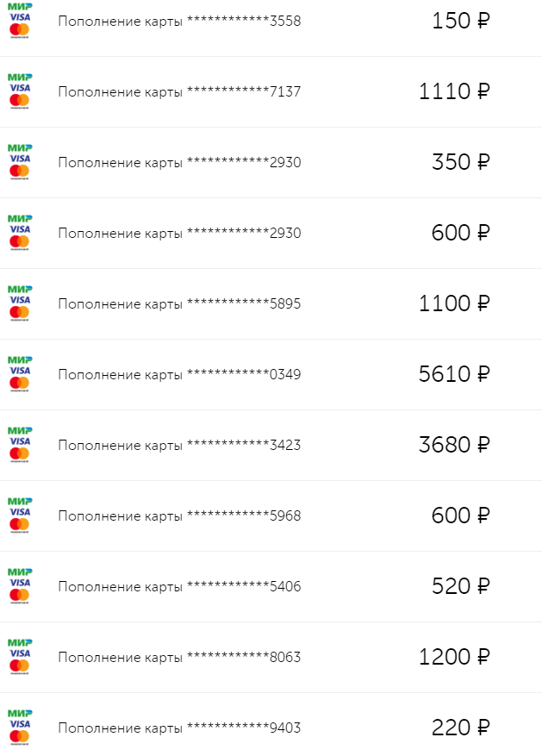Click card logos icon beside card ending 0349

(x=19, y=374)
